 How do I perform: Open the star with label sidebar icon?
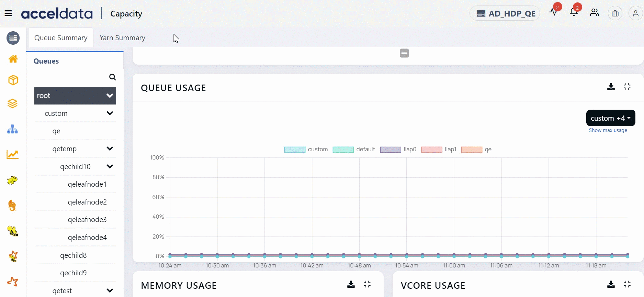pyautogui.click(x=13, y=256)
